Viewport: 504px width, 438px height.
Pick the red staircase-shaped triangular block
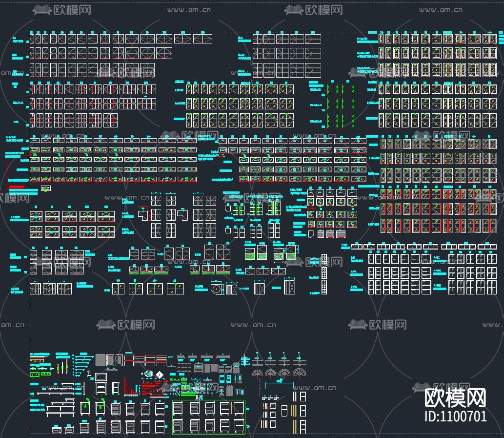point(130,387)
